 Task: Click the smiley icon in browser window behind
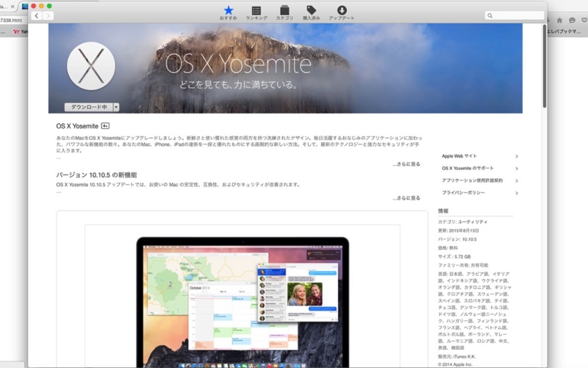572,21
